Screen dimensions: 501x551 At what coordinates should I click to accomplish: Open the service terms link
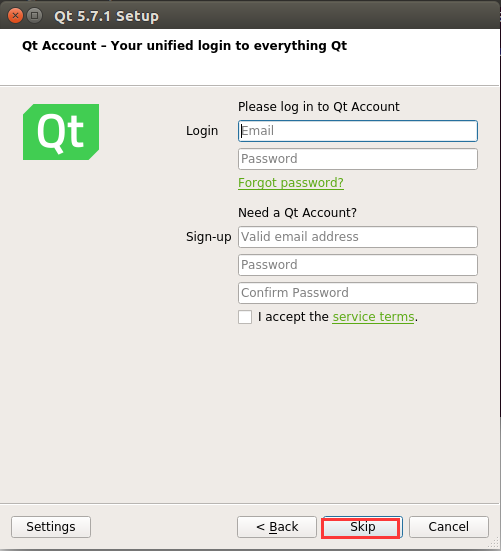(373, 317)
